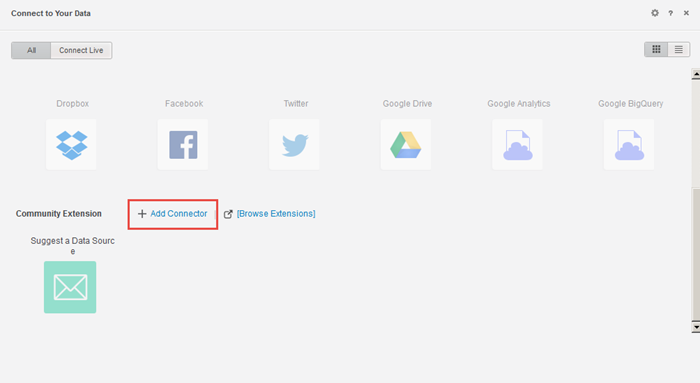This screenshot has width=700, height=383.
Task: Click the Add Connector link
Action: coord(179,214)
